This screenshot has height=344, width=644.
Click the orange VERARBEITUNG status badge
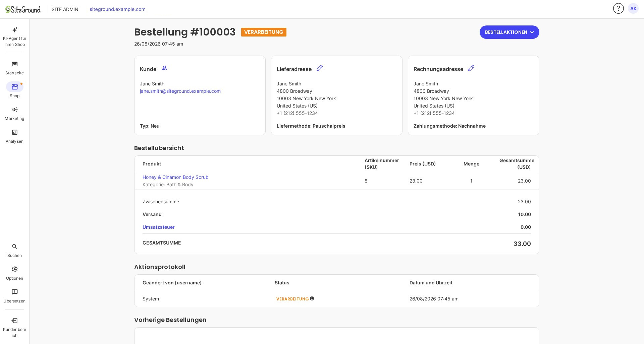264,32
